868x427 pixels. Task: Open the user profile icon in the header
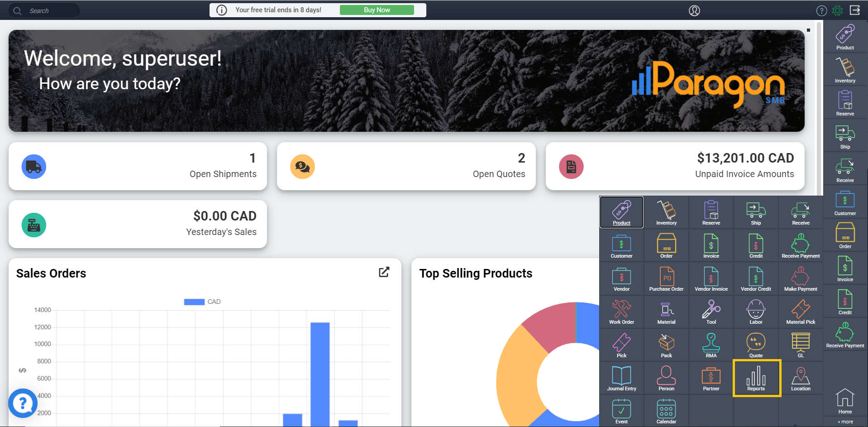point(694,10)
